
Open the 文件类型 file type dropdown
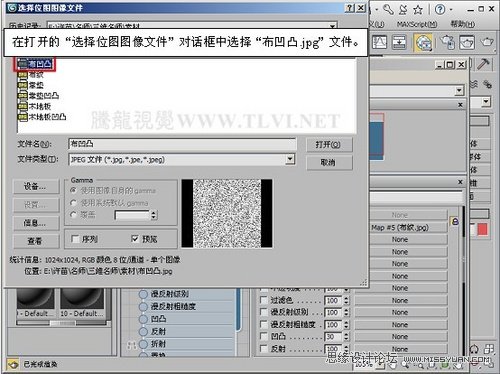[x=290, y=159]
